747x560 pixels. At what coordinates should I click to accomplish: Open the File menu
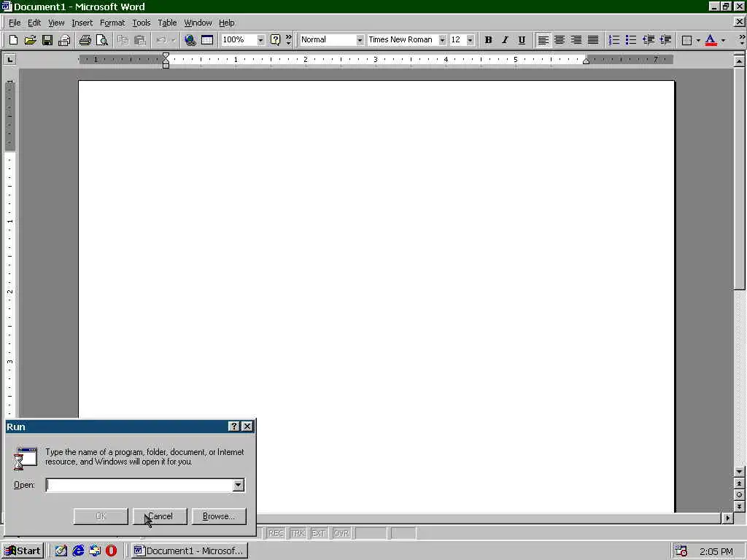pos(15,23)
